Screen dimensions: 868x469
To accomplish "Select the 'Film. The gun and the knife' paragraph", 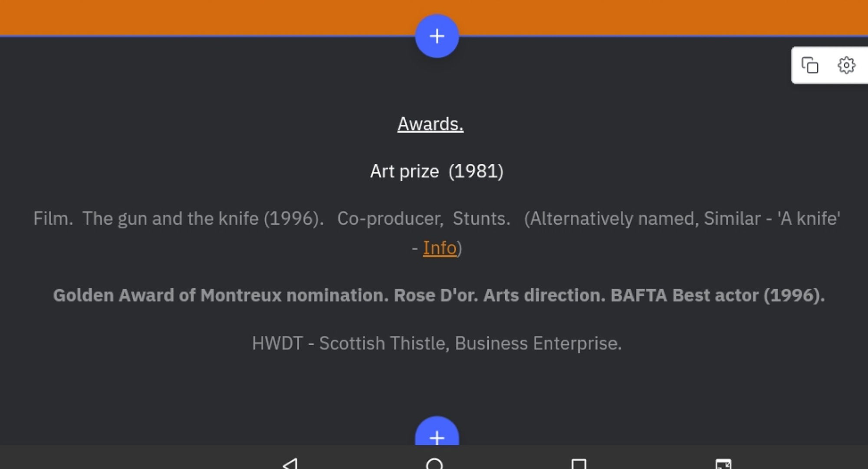I will [x=437, y=233].
